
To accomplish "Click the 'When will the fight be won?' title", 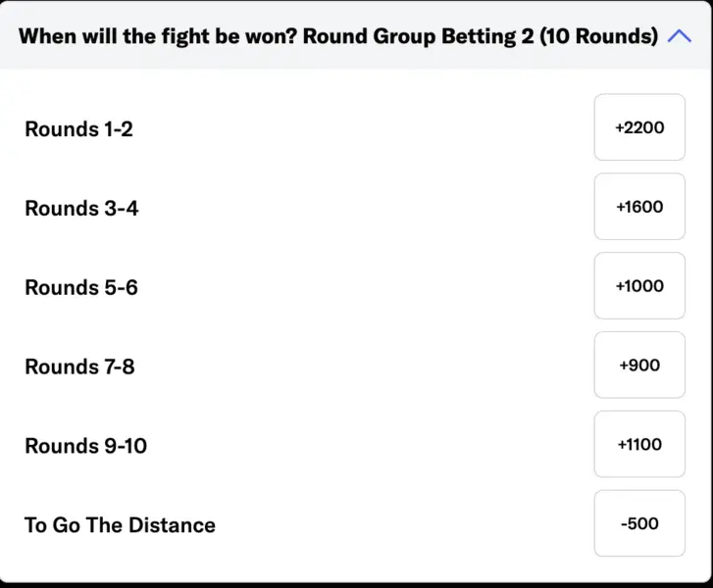I will tap(158, 36).
